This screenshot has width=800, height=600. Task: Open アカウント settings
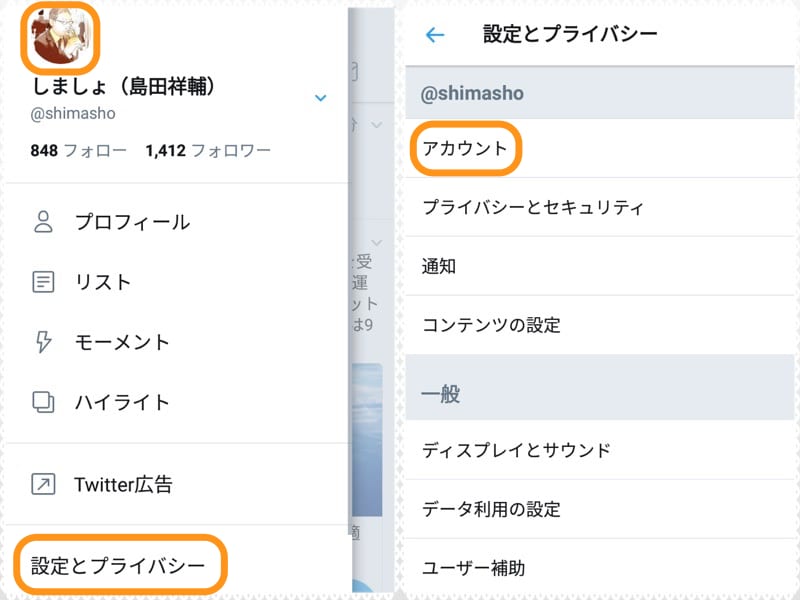[x=466, y=147]
